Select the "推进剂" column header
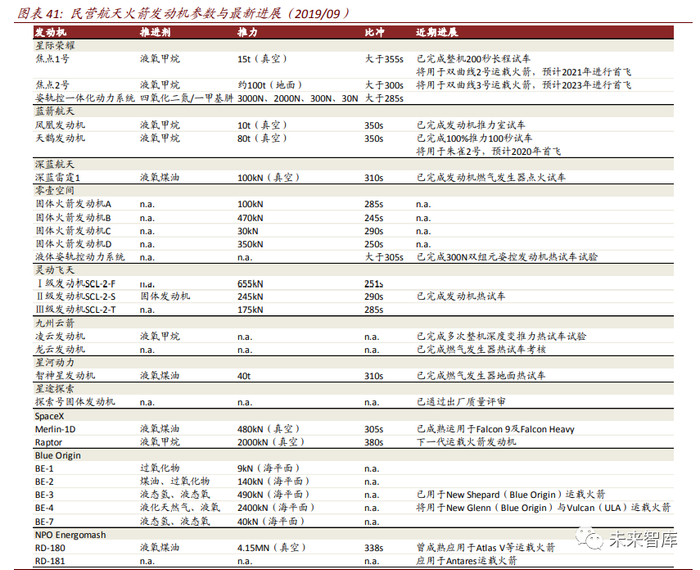Viewport: 700px width, 570px height. click(155, 32)
